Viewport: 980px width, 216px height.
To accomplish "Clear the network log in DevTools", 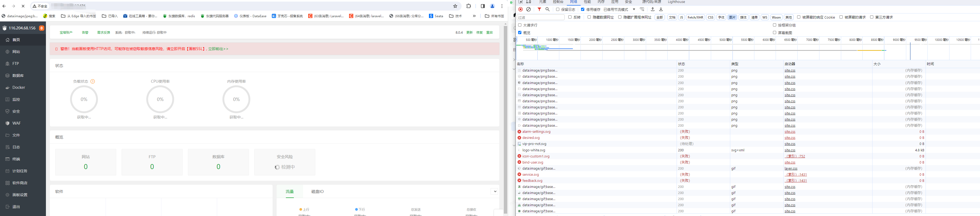I will pyautogui.click(x=528, y=10).
